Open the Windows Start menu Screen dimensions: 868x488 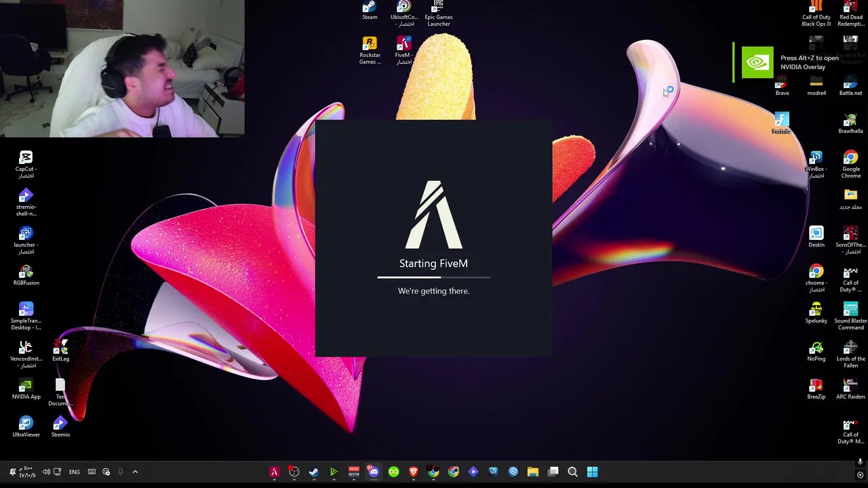592,472
